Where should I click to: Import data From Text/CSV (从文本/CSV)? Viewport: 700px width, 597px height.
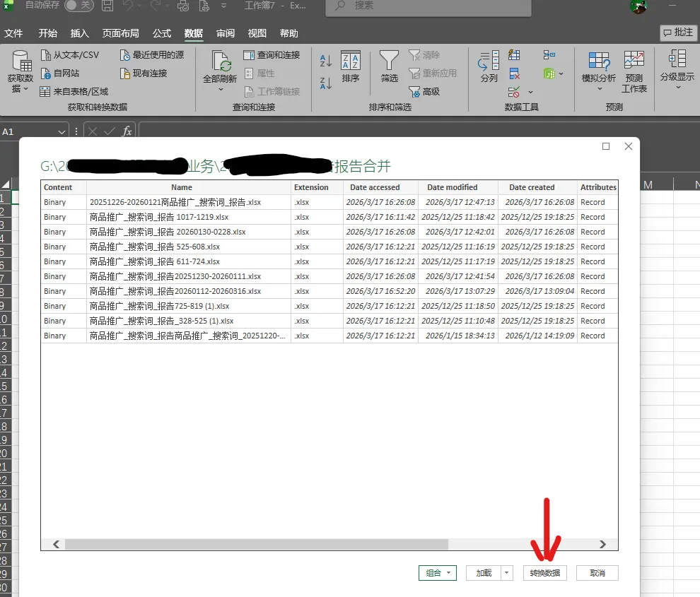tap(69, 55)
